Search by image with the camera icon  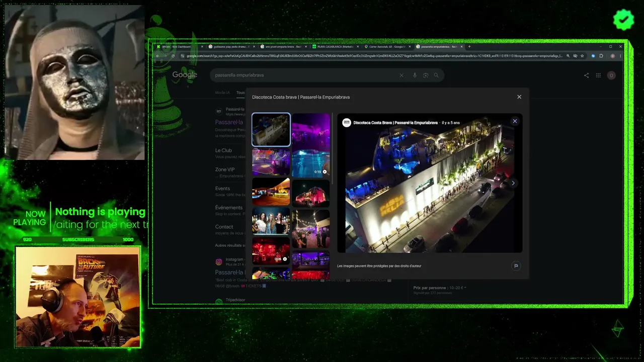(x=426, y=75)
